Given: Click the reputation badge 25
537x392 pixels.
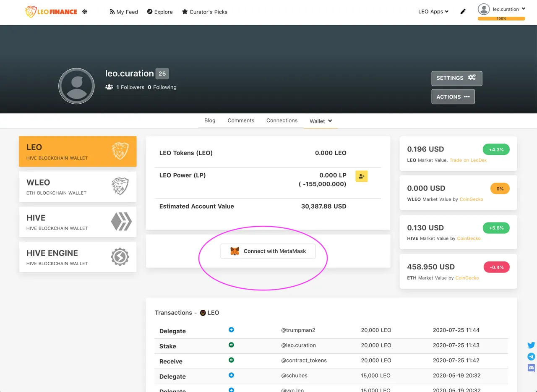Looking at the screenshot, I should point(162,73).
